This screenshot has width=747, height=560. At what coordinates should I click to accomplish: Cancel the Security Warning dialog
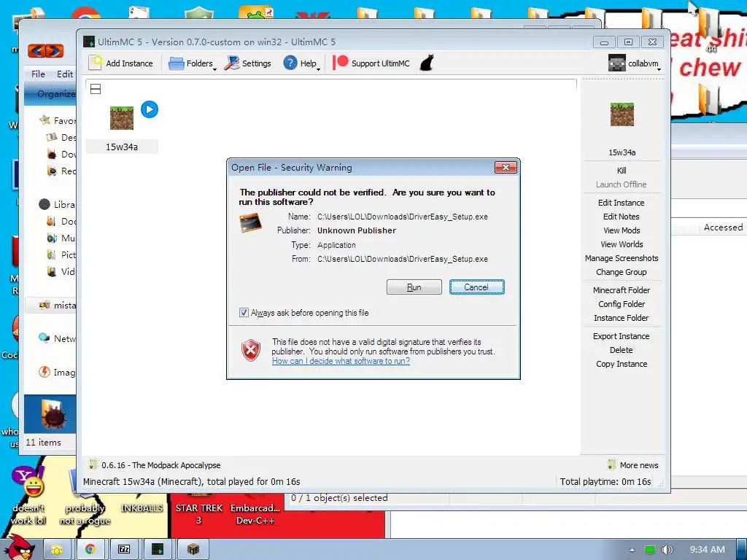click(476, 287)
